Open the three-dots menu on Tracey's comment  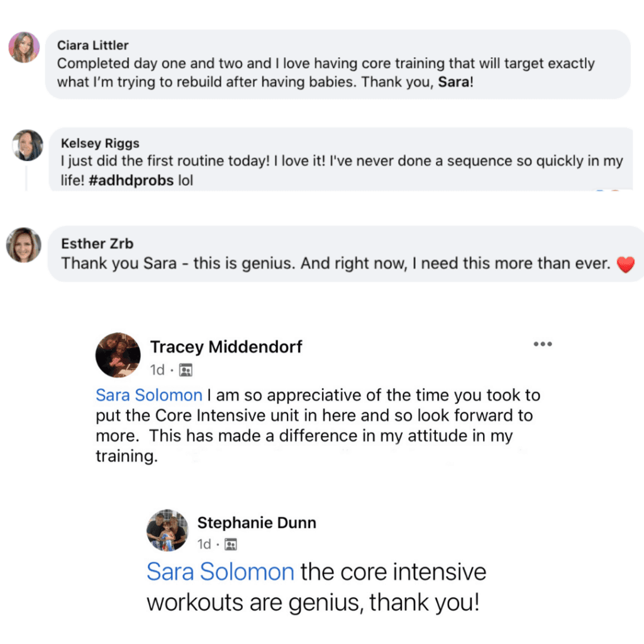542,344
